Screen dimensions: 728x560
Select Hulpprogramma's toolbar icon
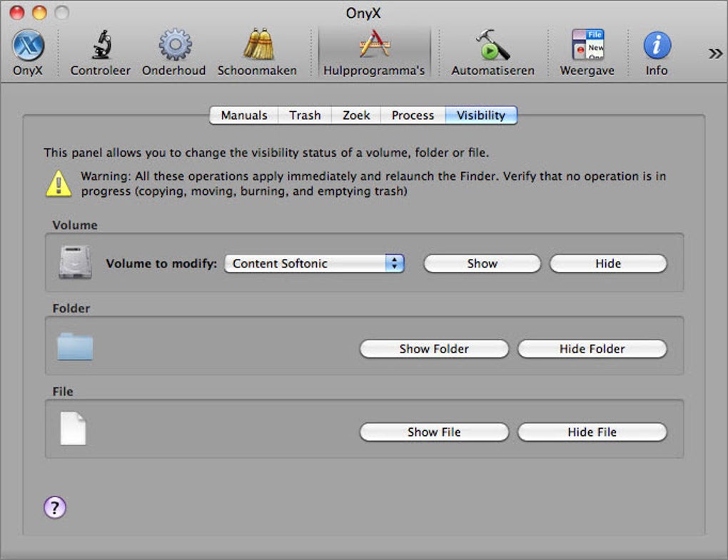coord(374,52)
